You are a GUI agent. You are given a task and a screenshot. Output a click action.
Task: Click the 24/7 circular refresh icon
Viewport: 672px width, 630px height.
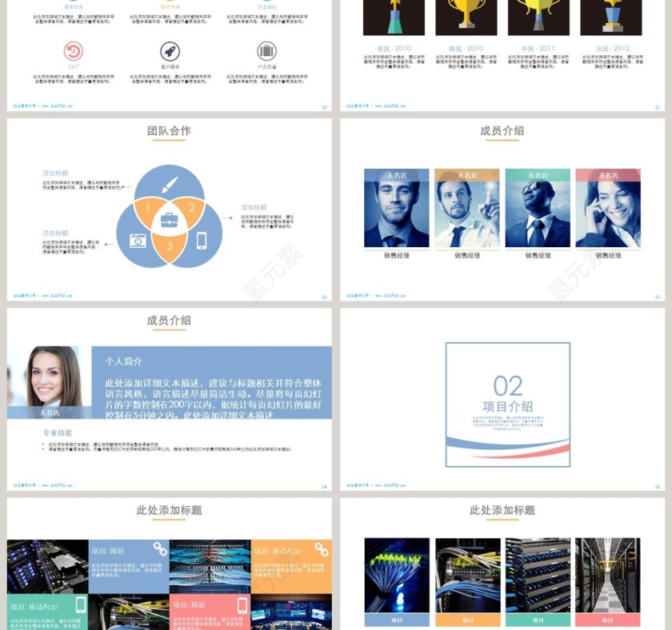(71, 49)
